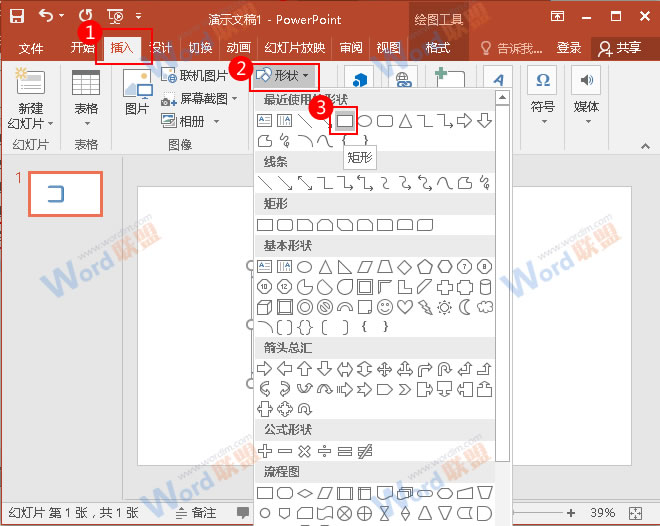660x526 pixels.
Task: Select the flowchart decision diamond
Action: coord(305,493)
